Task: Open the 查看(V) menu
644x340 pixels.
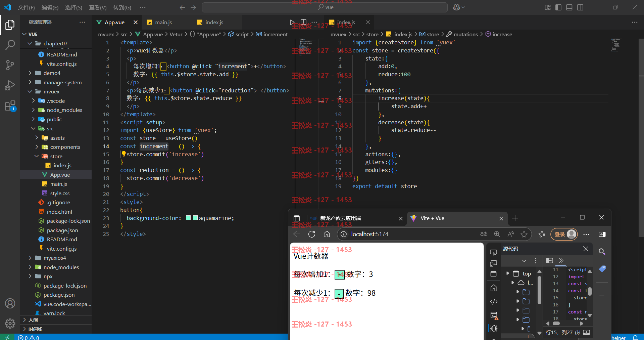Action: click(x=98, y=7)
